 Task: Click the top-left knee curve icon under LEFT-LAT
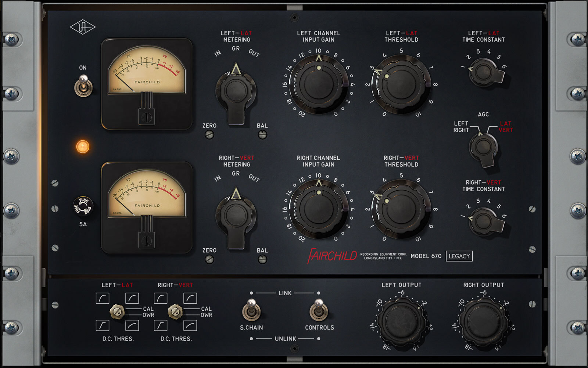[x=102, y=298]
